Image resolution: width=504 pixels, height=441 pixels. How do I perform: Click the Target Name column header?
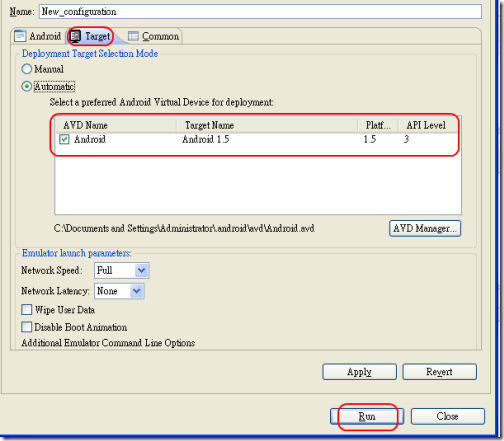(267, 125)
